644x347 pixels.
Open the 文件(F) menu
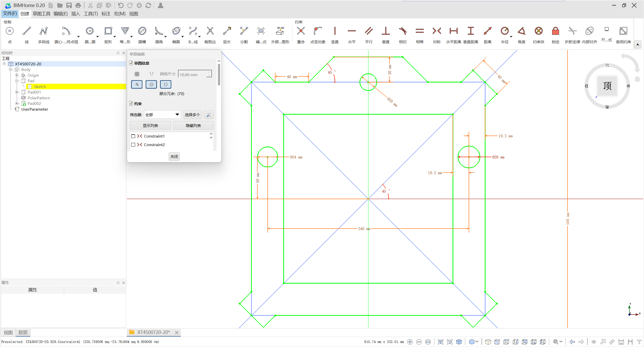tap(10, 14)
